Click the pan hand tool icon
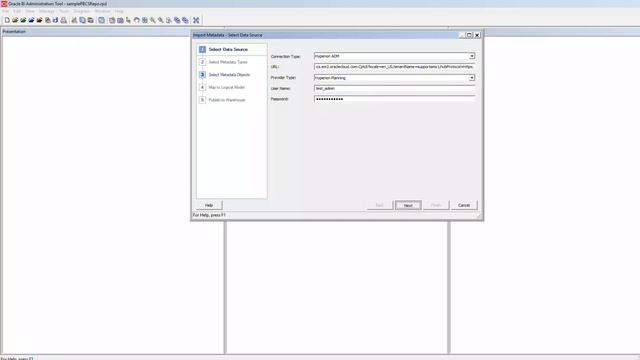 [137, 20]
